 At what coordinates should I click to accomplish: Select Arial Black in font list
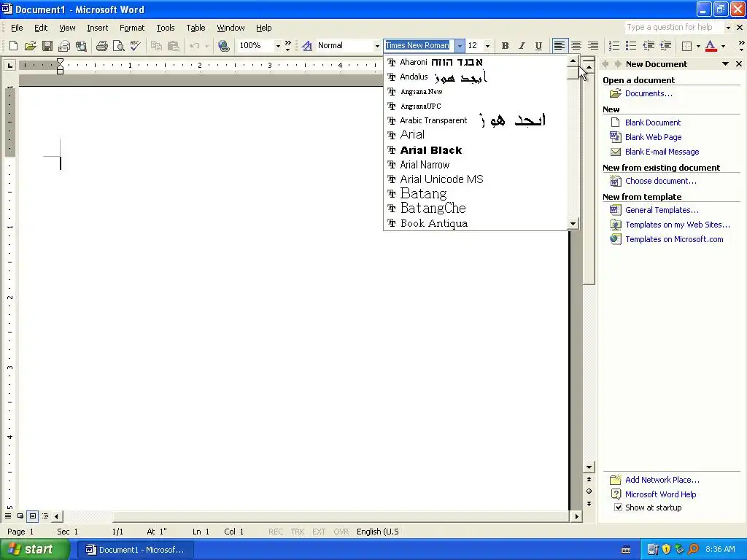click(x=476, y=150)
